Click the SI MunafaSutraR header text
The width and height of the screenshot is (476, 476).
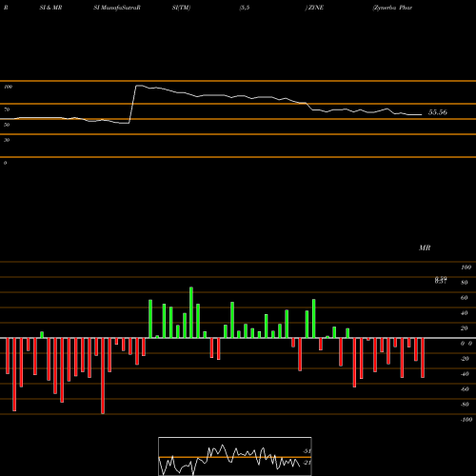[x=117, y=8]
